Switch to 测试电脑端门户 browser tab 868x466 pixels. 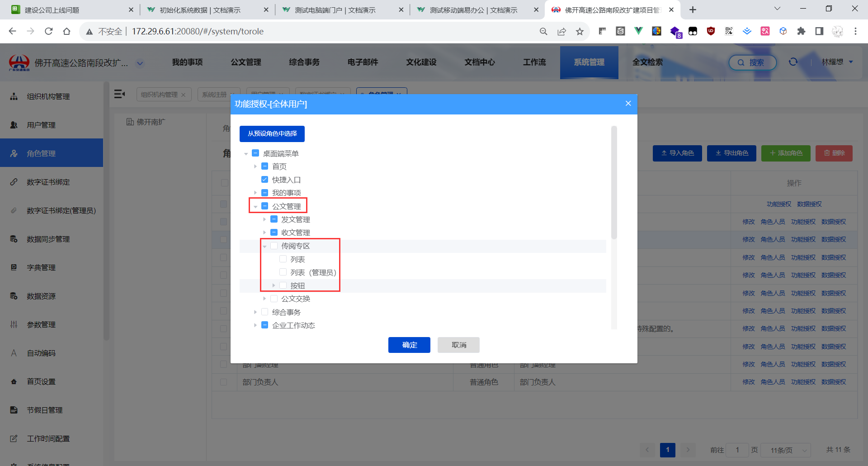pyautogui.click(x=342, y=10)
